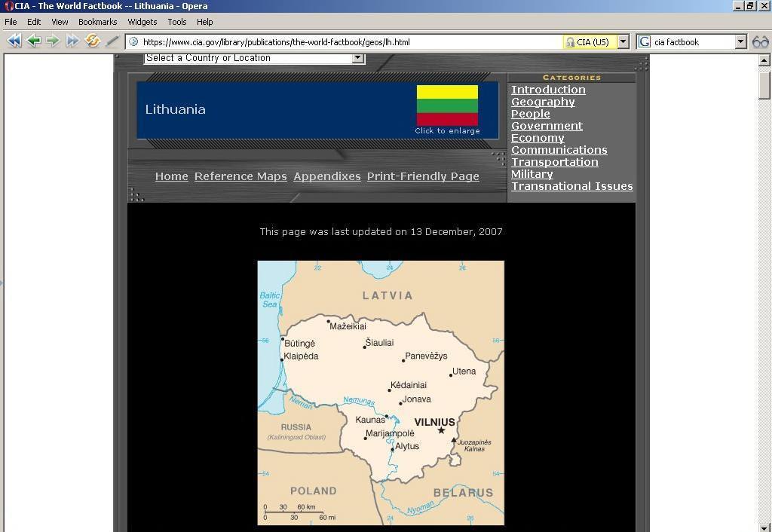The image size is (772, 532).
Task: Open the Tools menu
Action: [177, 22]
